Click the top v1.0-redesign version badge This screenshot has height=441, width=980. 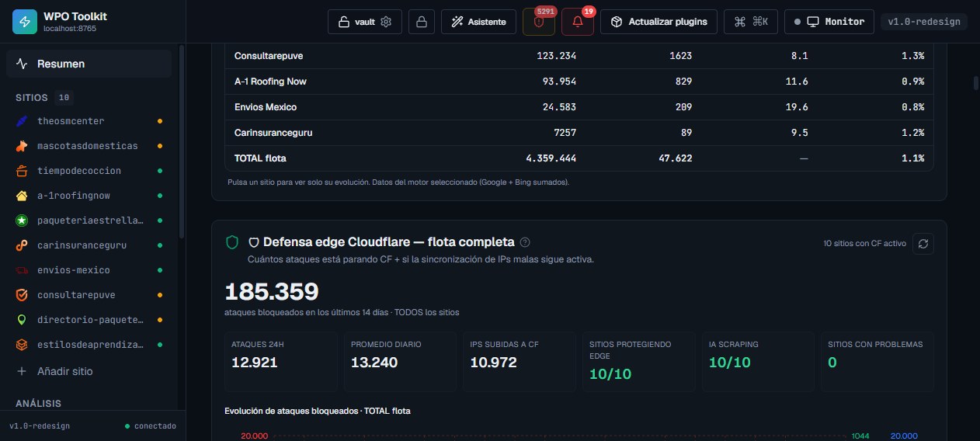[x=924, y=22]
